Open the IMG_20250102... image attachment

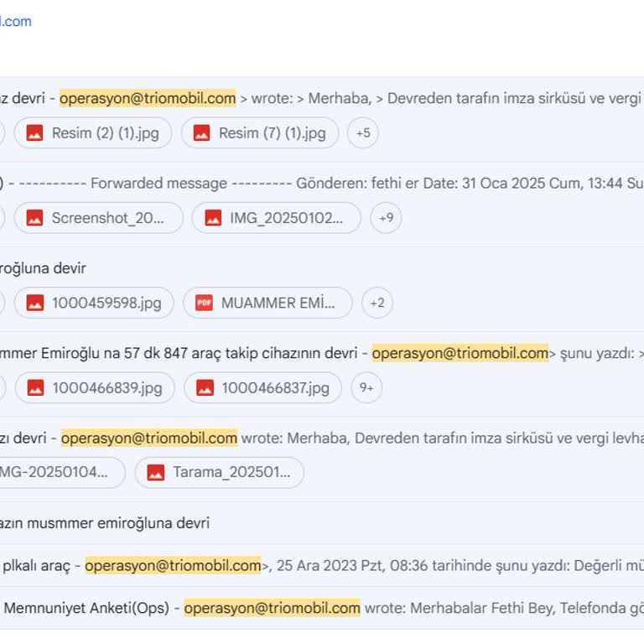pos(276,218)
